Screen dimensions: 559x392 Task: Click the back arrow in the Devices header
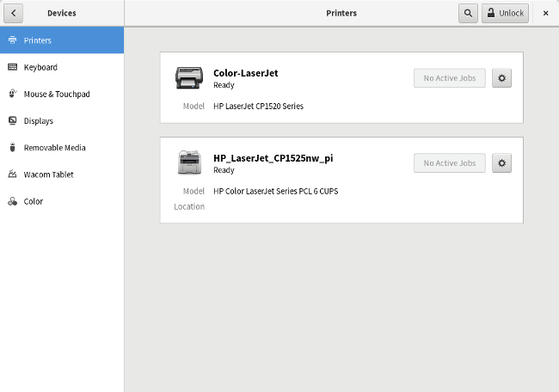(x=14, y=13)
